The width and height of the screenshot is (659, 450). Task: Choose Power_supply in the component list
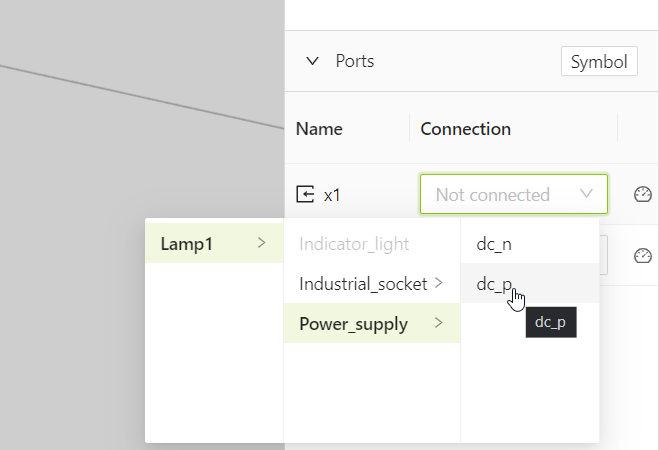coord(353,323)
